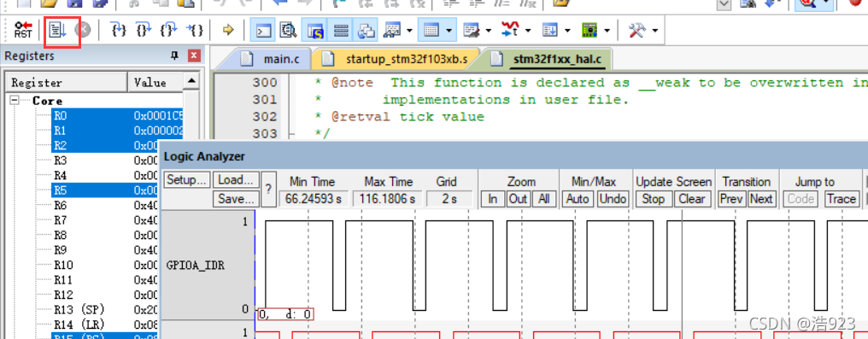Start execution with the Run icon
This screenshot has height=339, width=868.
pyautogui.click(x=57, y=30)
